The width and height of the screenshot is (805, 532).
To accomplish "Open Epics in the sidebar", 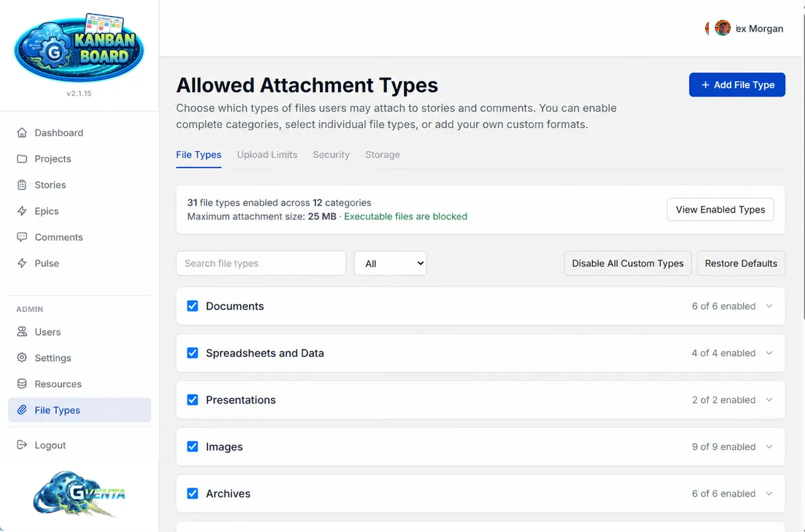I will [80, 211].
